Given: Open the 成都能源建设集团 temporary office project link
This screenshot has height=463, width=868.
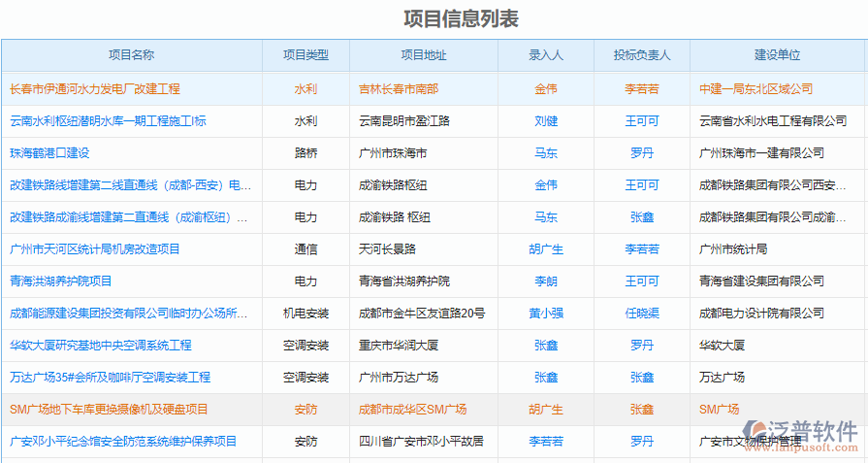Looking at the screenshot, I should point(128,314).
